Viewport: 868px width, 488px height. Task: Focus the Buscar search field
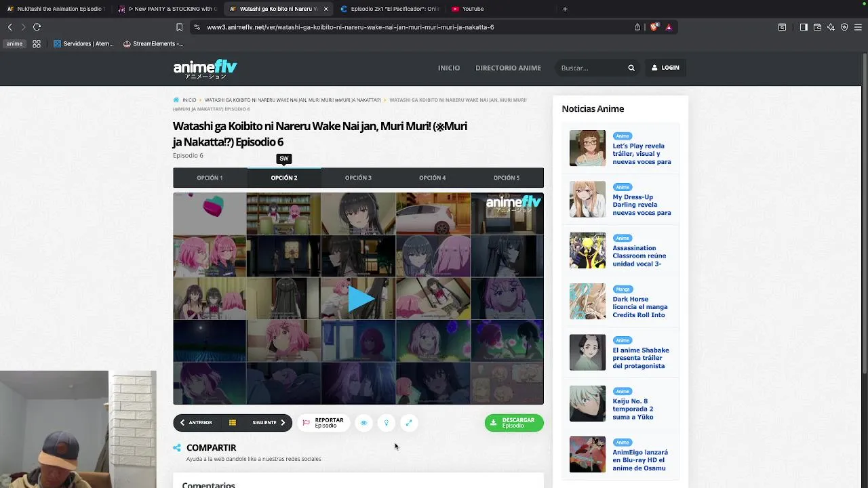point(590,68)
